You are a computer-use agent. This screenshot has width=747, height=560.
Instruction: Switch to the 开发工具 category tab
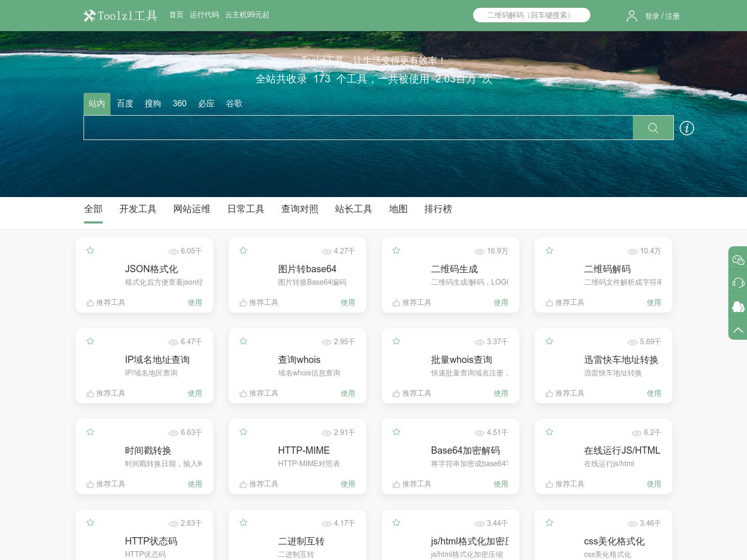pyautogui.click(x=138, y=209)
